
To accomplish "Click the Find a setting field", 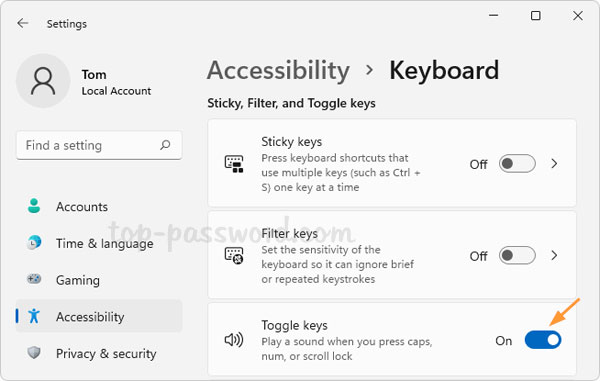I will point(99,145).
